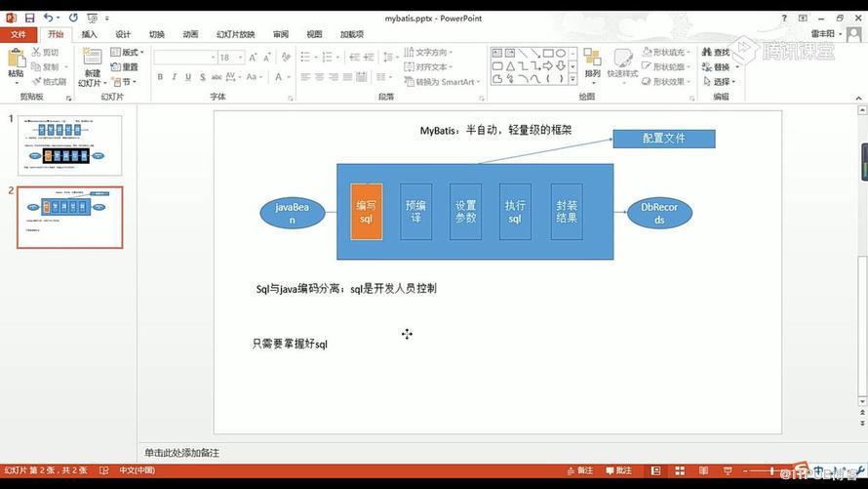Image resolution: width=868 pixels, height=489 pixels.
Task: Click the Copy (复制) icon
Action: (36, 67)
